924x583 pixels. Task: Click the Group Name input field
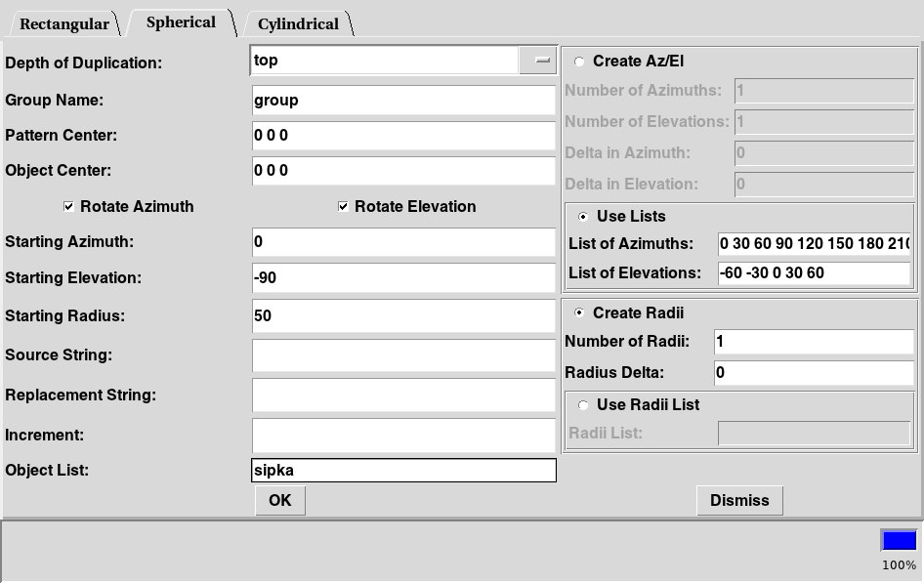coord(402,100)
